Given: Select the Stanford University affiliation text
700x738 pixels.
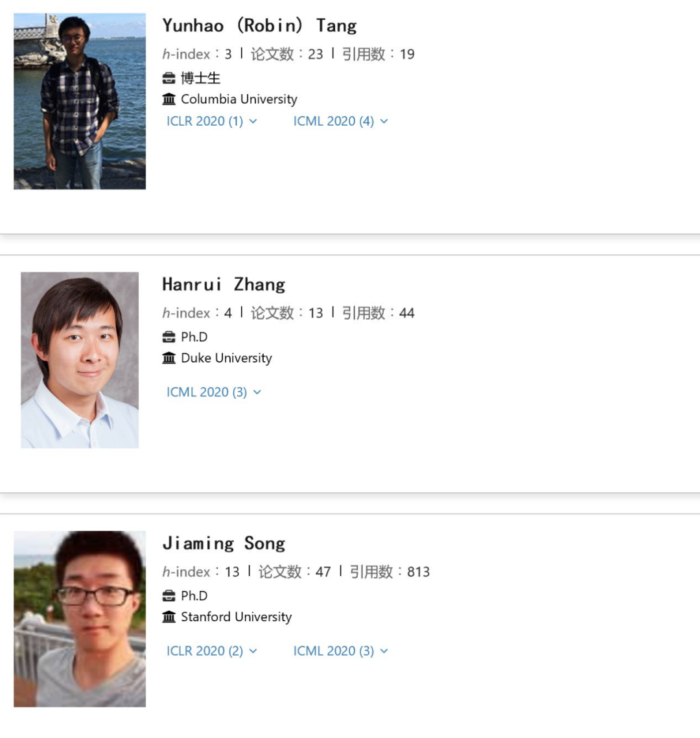Looking at the screenshot, I should [x=237, y=617].
